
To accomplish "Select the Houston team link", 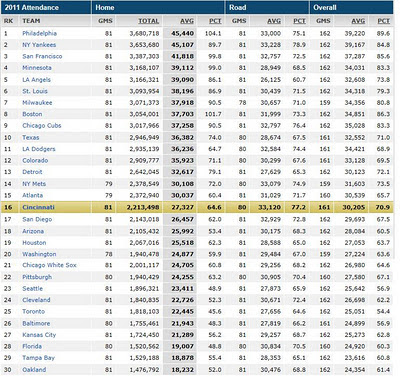I will tap(34, 243).
